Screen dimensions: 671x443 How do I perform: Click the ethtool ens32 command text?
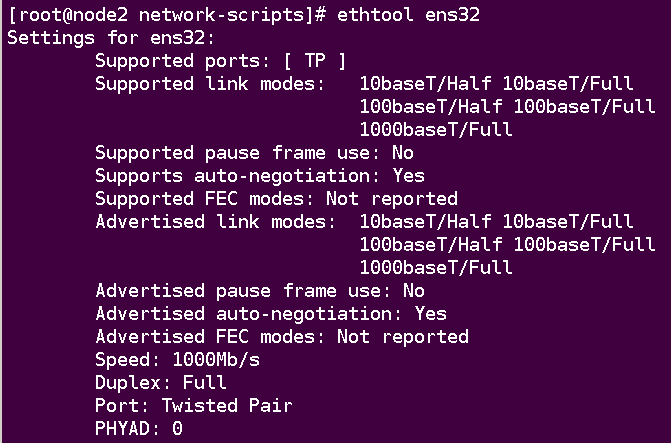point(408,15)
